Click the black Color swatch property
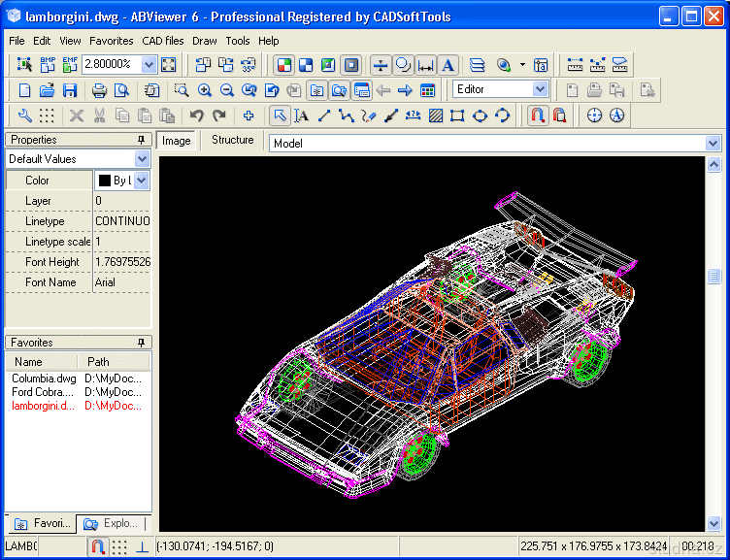Image resolution: width=730 pixels, height=560 pixels. tap(105, 181)
